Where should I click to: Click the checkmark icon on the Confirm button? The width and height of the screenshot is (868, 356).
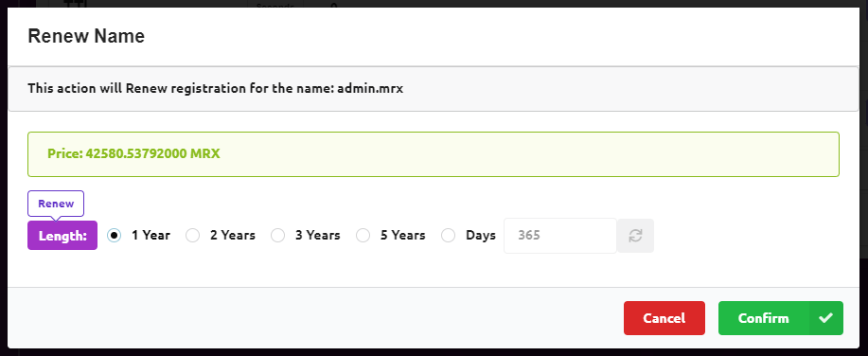(x=826, y=318)
